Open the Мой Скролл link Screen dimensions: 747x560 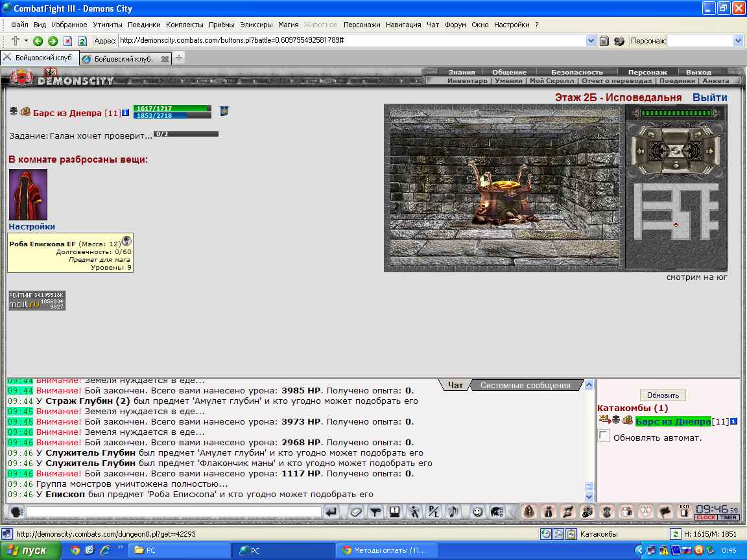tap(552, 80)
